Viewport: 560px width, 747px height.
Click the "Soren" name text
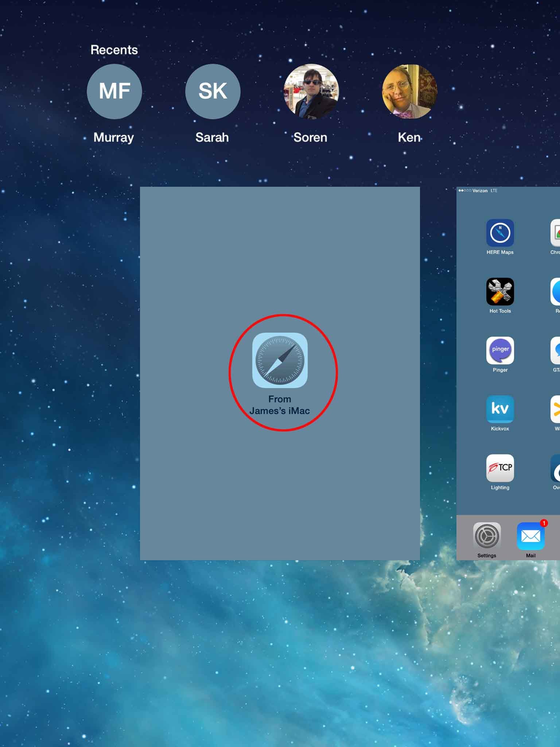[310, 138]
